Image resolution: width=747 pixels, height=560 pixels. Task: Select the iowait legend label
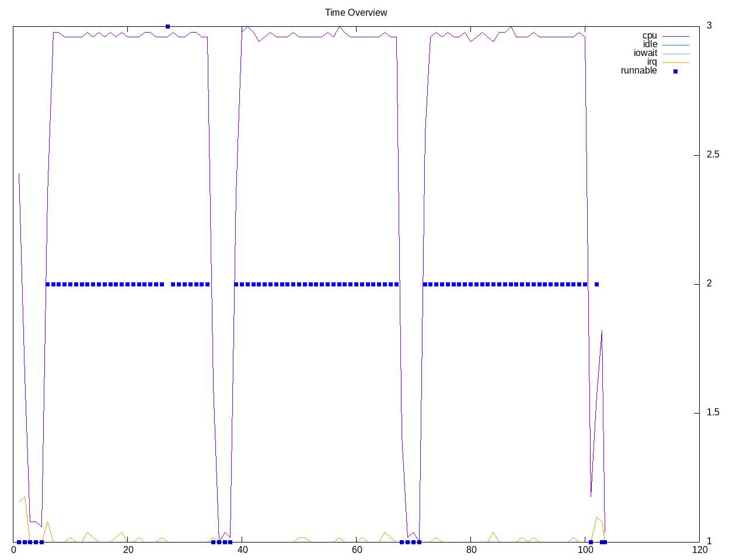click(645, 53)
